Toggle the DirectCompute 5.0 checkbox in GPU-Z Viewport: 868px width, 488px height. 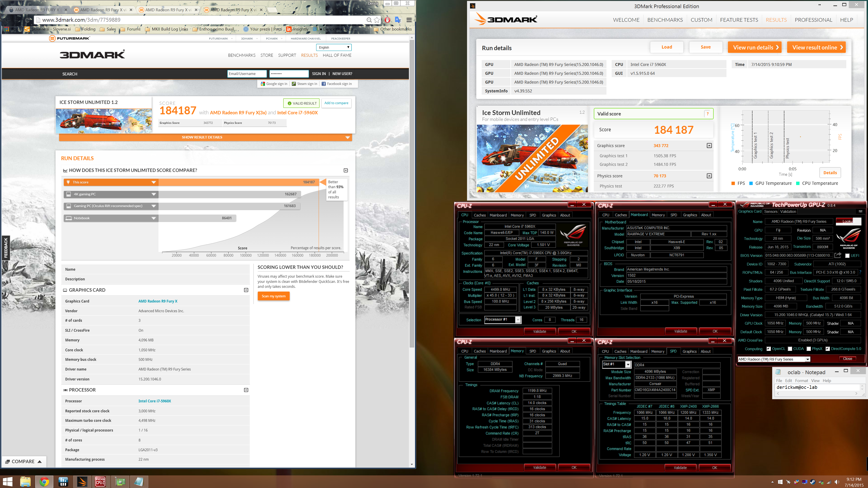point(828,349)
